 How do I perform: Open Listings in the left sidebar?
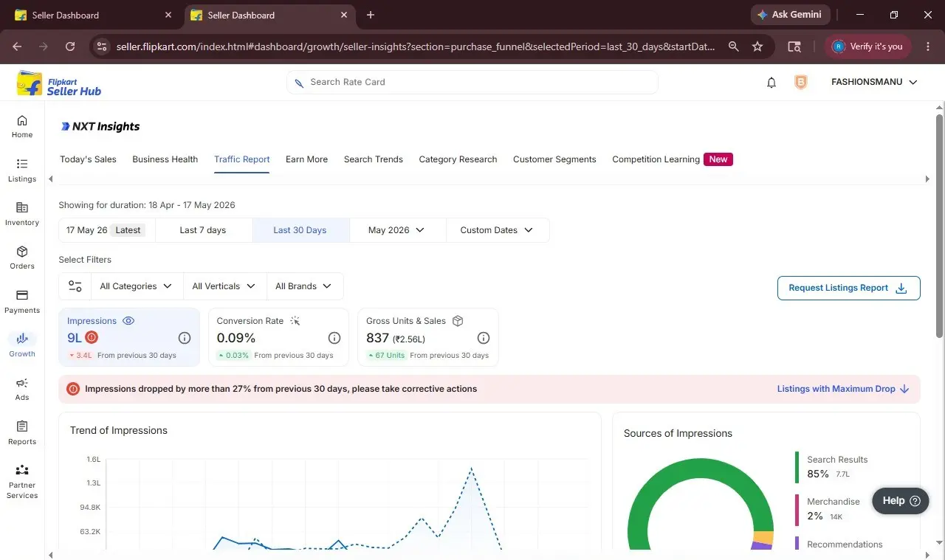click(22, 170)
